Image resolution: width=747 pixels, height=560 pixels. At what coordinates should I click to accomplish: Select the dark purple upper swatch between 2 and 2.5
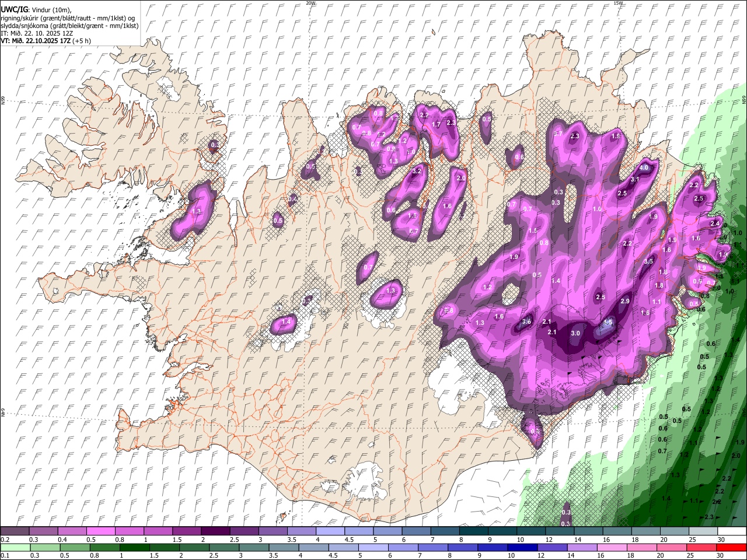coord(216,531)
